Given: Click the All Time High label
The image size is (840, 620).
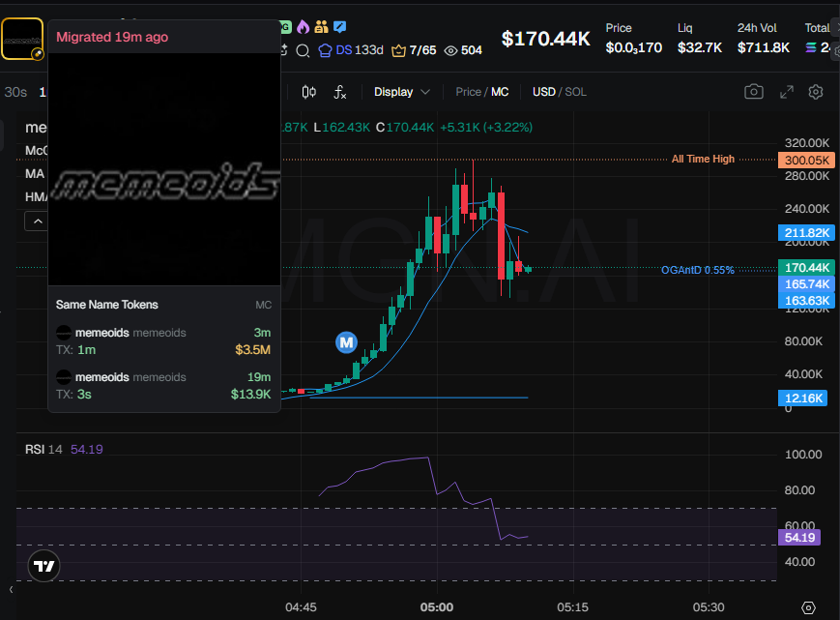Looking at the screenshot, I should pos(703,160).
